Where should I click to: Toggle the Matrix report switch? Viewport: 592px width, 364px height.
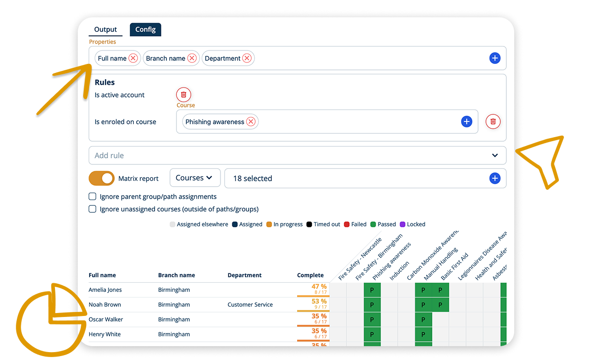tap(102, 178)
